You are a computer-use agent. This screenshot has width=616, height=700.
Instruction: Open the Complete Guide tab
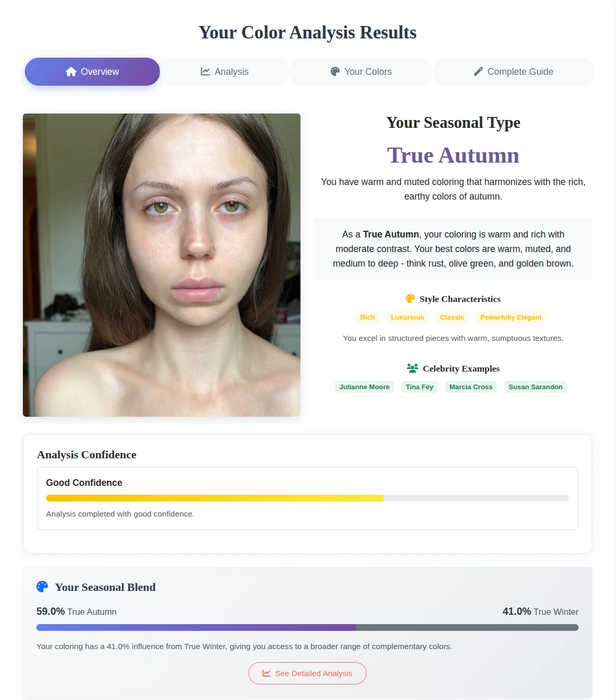(513, 72)
